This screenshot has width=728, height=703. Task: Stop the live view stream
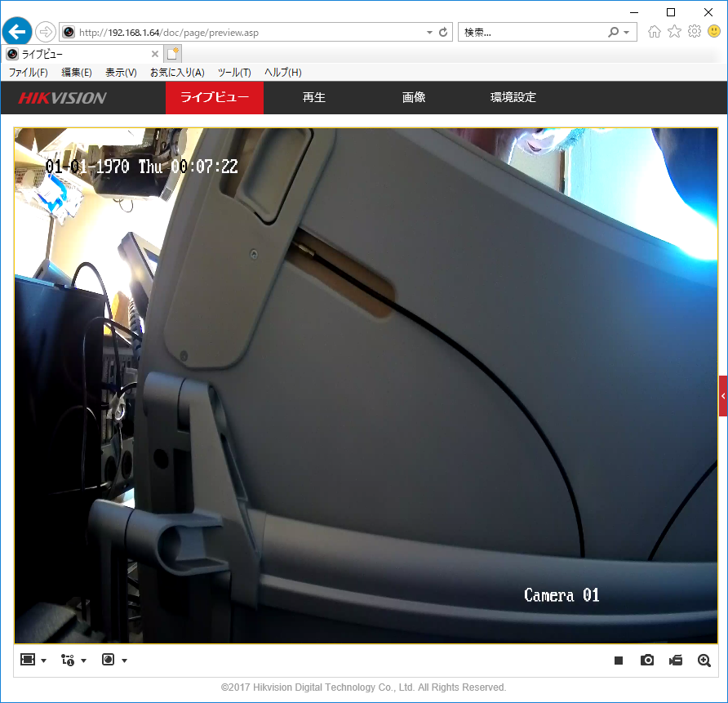pos(619,661)
